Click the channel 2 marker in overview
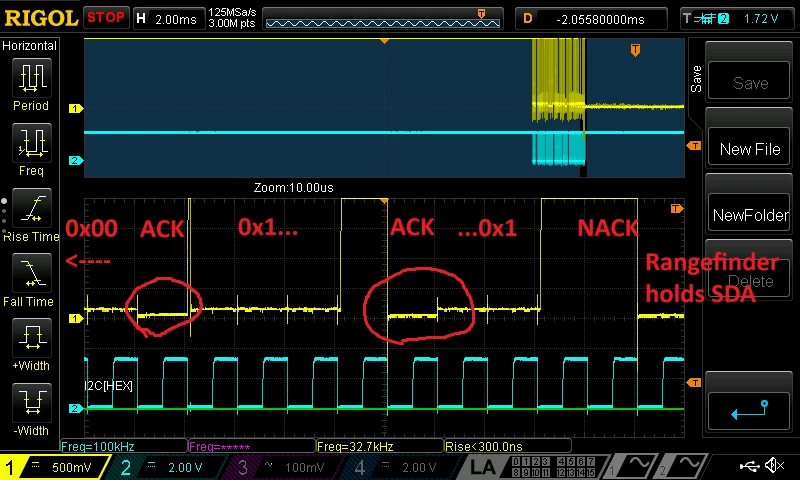Image resolution: width=800 pixels, height=480 pixels. pyautogui.click(x=76, y=160)
